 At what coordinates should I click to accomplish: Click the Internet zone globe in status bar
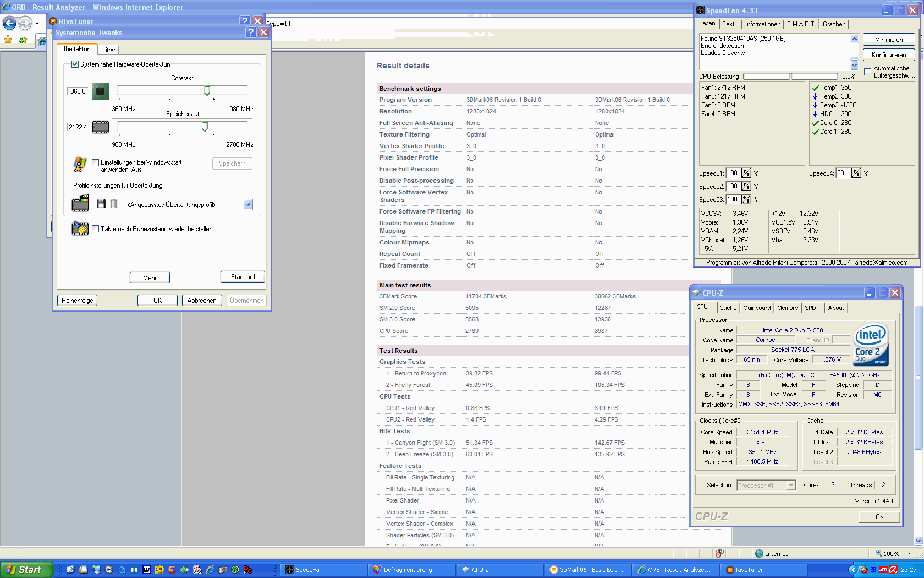pyautogui.click(x=760, y=554)
